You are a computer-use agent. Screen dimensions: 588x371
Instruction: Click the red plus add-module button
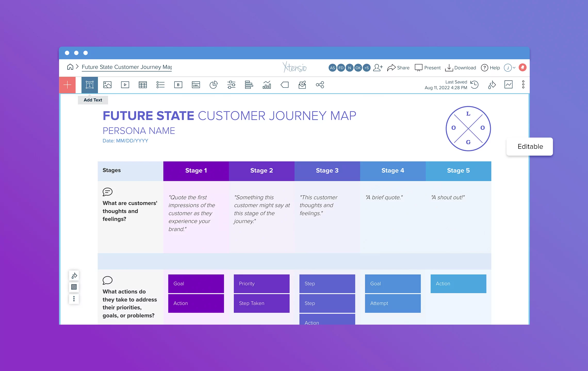pos(67,85)
